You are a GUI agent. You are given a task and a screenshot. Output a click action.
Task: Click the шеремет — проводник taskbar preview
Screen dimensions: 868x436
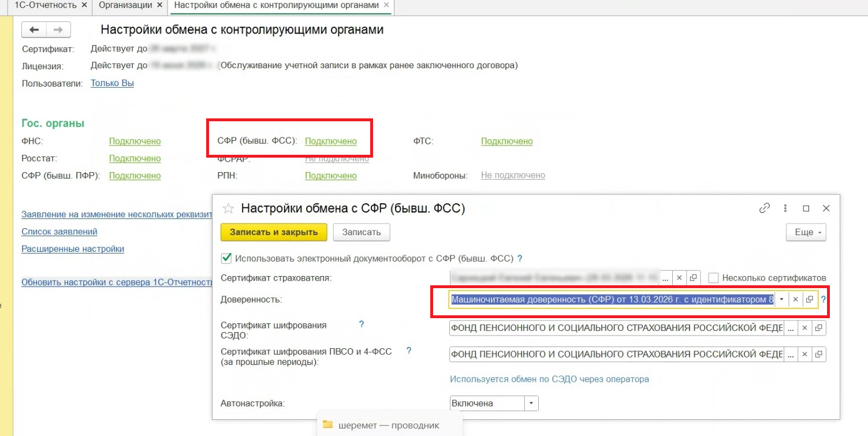390,425
